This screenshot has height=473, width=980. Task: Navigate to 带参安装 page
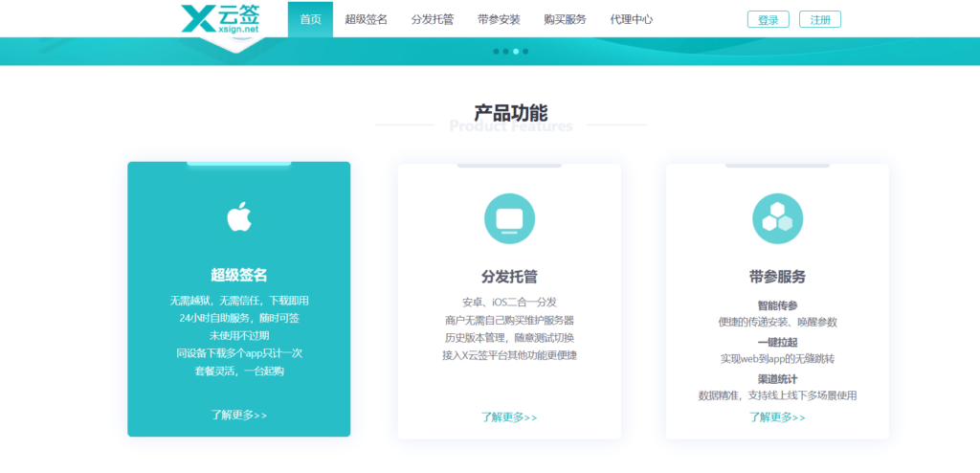499,19
